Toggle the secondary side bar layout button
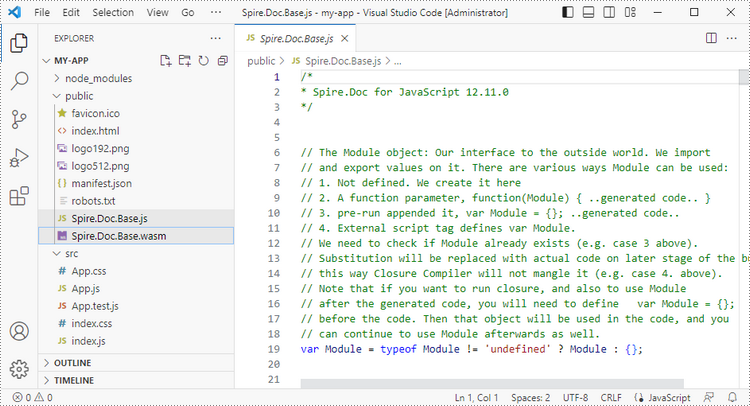The width and height of the screenshot is (750, 406). [611, 13]
